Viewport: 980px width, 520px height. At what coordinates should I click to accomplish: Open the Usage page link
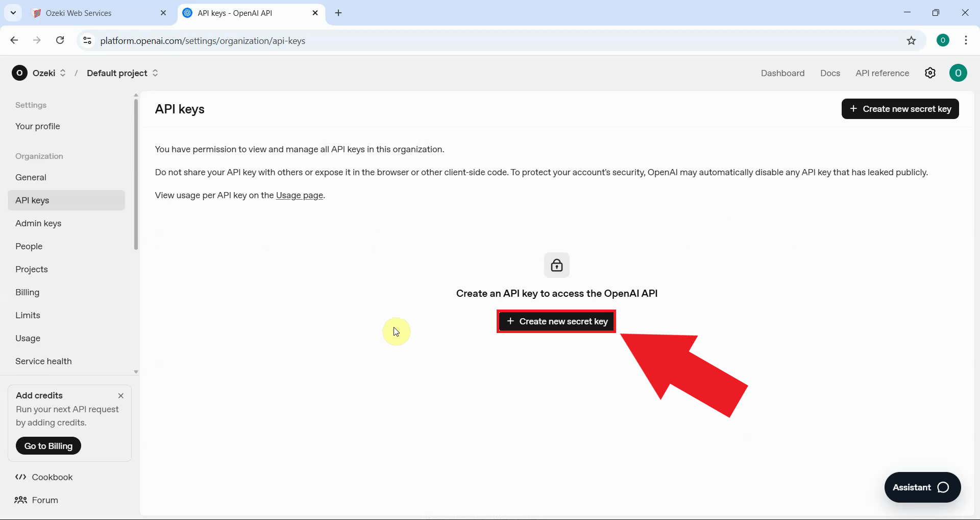click(x=299, y=195)
